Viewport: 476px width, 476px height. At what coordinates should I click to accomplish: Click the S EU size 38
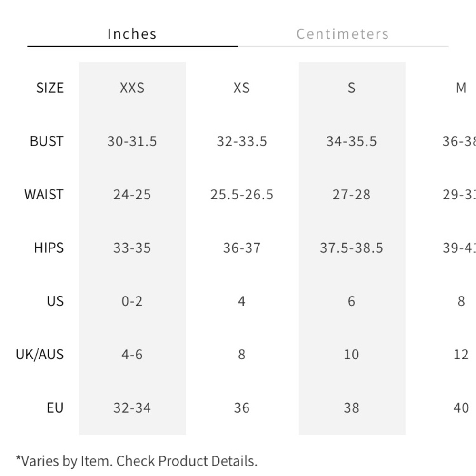(x=352, y=408)
